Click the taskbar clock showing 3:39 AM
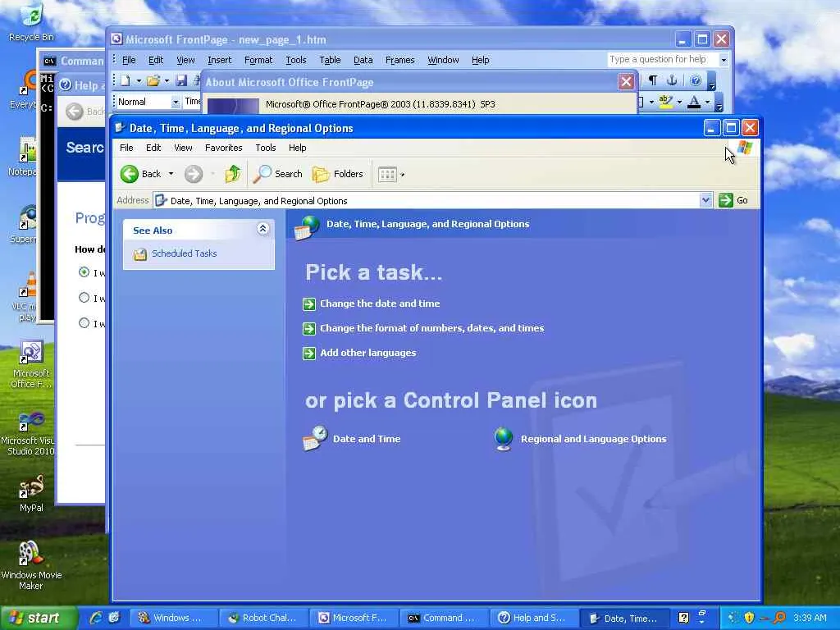 [x=810, y=618]
